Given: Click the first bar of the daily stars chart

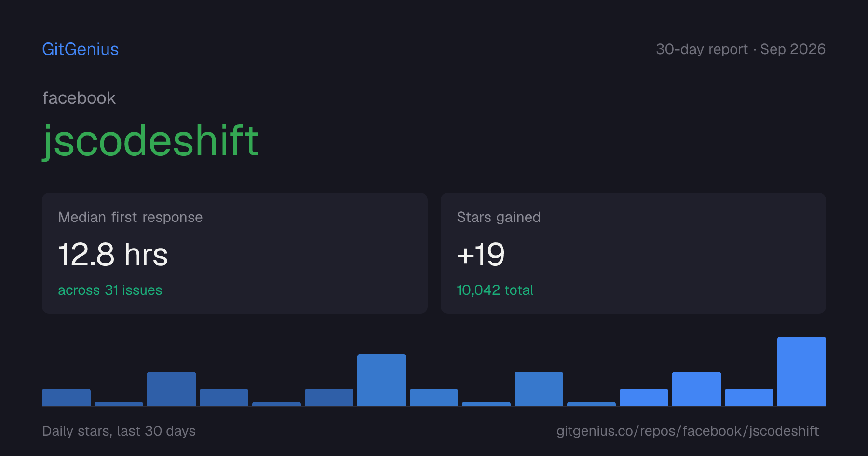Looking at the screenshot, I should click(66, 398).
